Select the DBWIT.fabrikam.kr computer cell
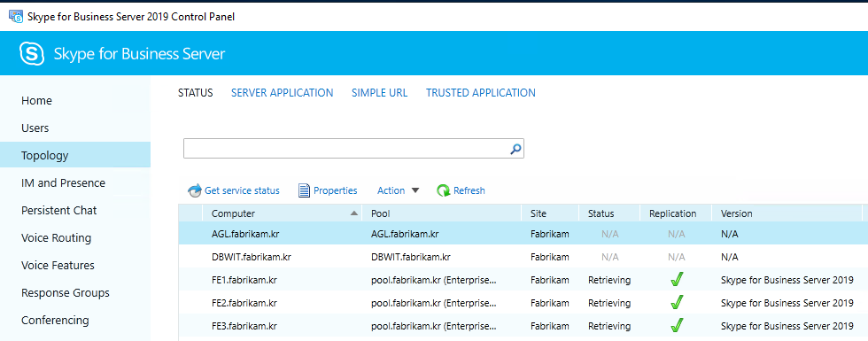The width and height of the screenshot is (868, 341). click(x=252, y=258)
